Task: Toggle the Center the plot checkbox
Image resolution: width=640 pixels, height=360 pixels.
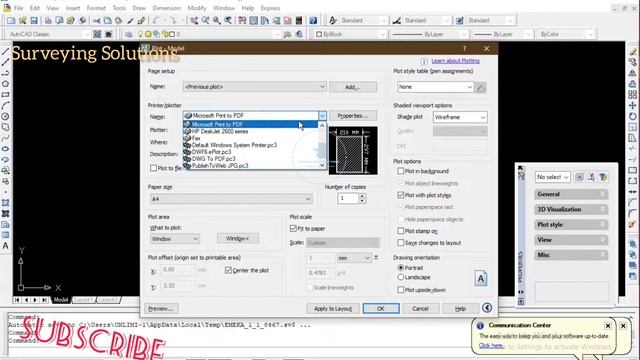Action: (x=228, y=270)
